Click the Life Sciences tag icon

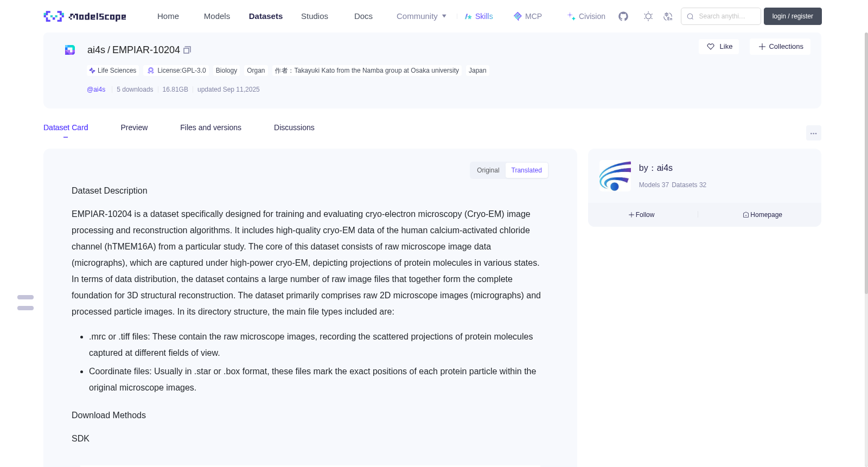[92, 71]
